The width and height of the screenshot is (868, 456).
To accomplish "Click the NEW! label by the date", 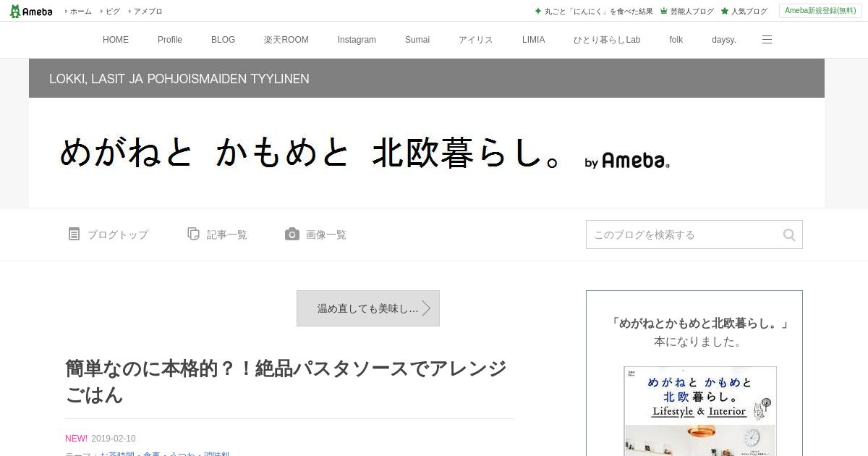I will 76,439.
